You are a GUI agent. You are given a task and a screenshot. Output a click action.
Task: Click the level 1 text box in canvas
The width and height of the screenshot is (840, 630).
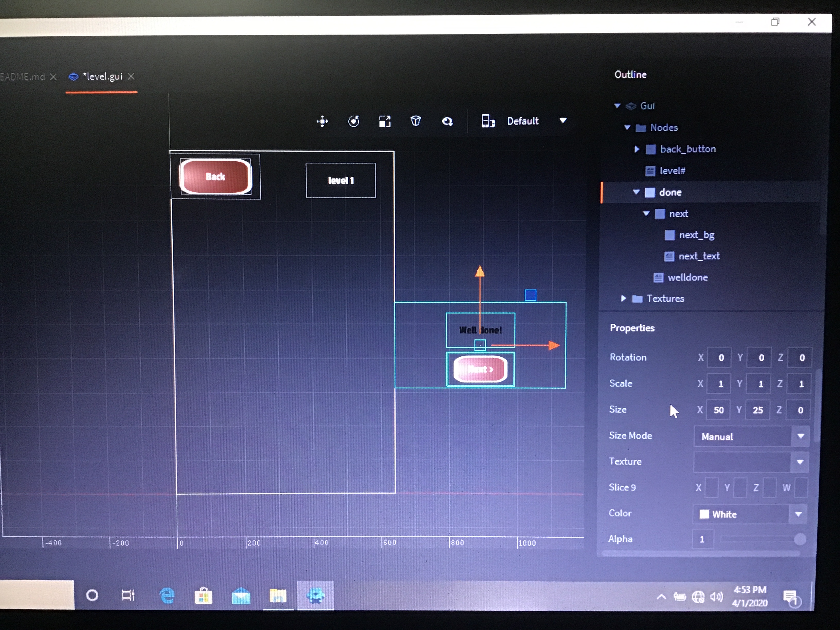click(341, 180)
